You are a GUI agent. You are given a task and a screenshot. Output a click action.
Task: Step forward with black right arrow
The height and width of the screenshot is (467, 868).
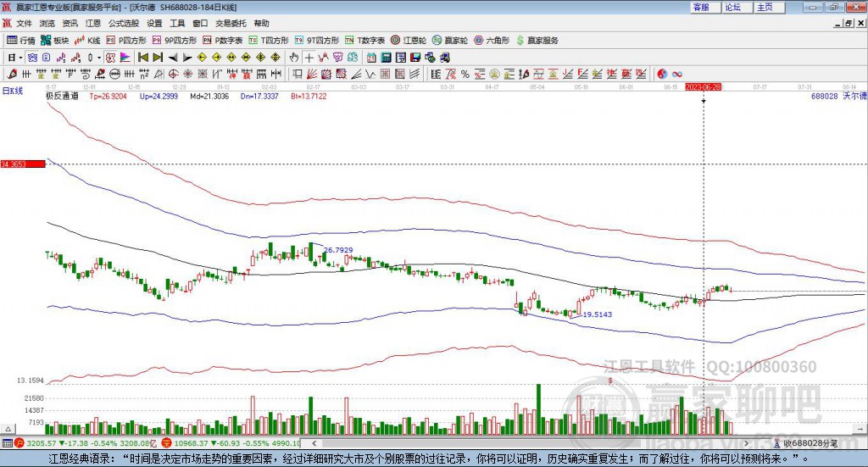[187, 58]
